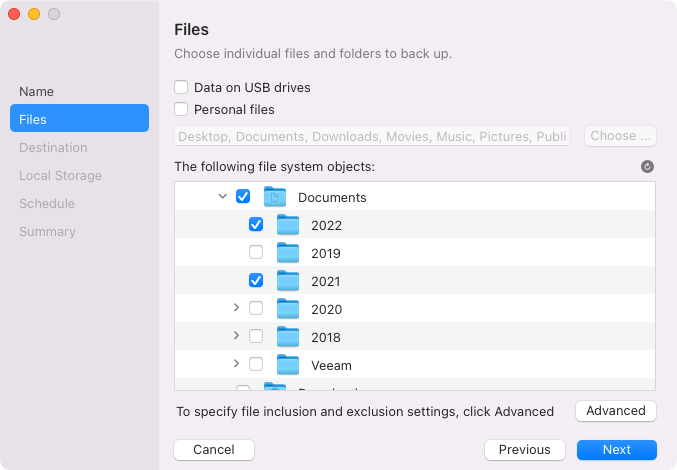The height and width of the screenshot is (470, 677).
Task: Click the Documents folder icon
Action: tap(275, 197)
